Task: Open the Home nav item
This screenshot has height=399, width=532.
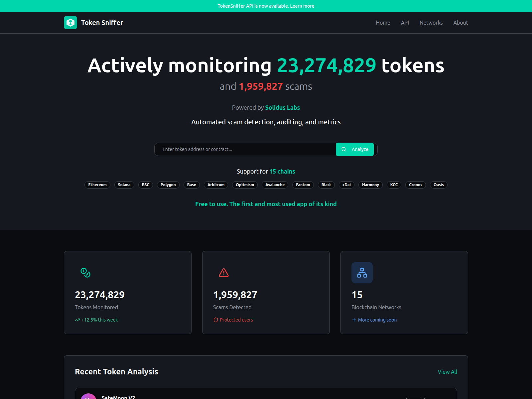Action: 383,23
